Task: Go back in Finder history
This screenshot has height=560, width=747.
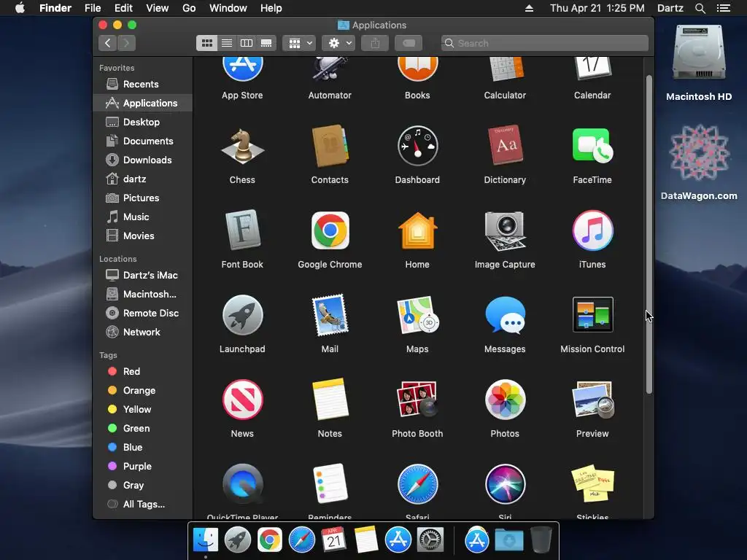Action: click(x=108, y=43)
